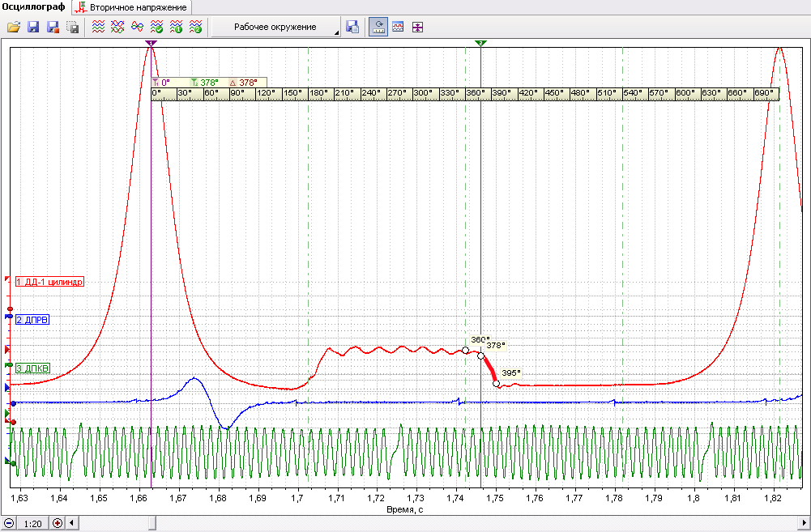Click the Время, с axis label
This screenshot has width=811, height=532.
405,510
